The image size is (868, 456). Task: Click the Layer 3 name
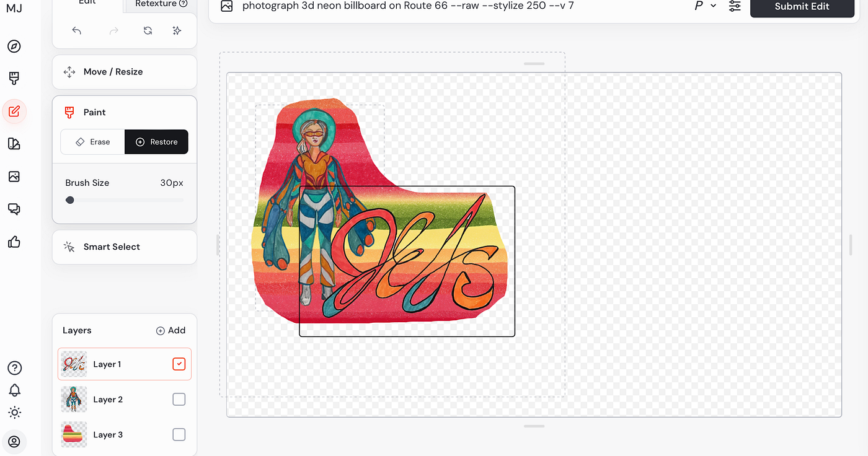pyautogui.click(x=108, y=435)
